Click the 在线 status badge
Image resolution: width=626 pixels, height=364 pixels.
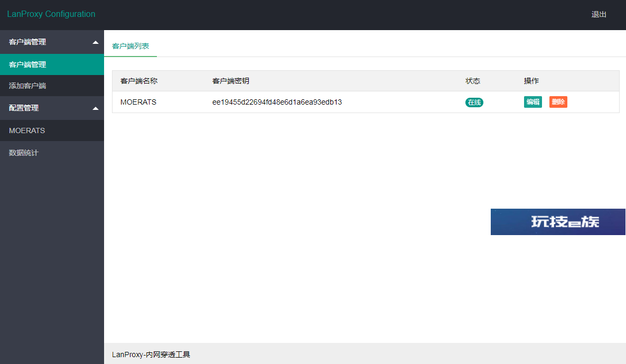[x=474, y=102]
